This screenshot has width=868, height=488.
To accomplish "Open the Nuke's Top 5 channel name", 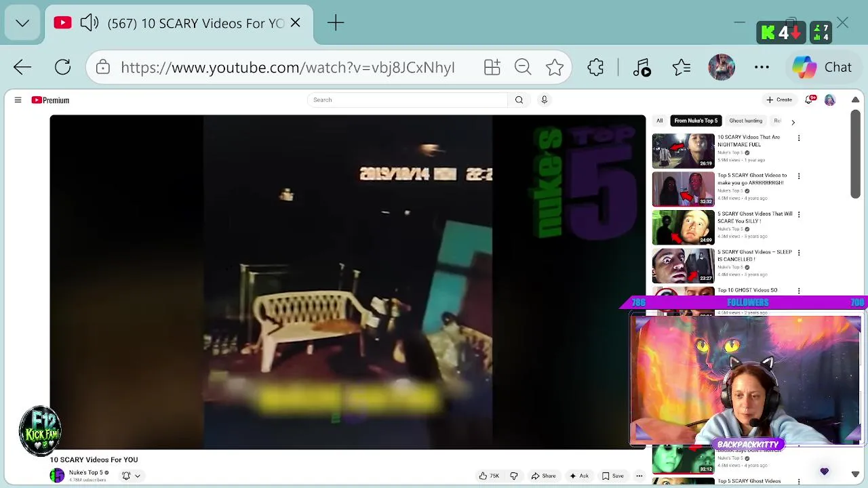I will point(85,472).
